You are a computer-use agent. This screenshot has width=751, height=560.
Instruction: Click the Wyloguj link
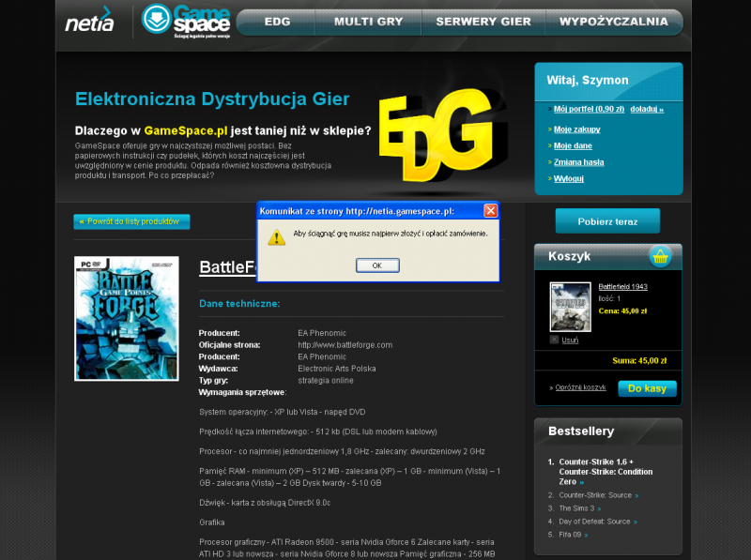(x=569, y=177)
